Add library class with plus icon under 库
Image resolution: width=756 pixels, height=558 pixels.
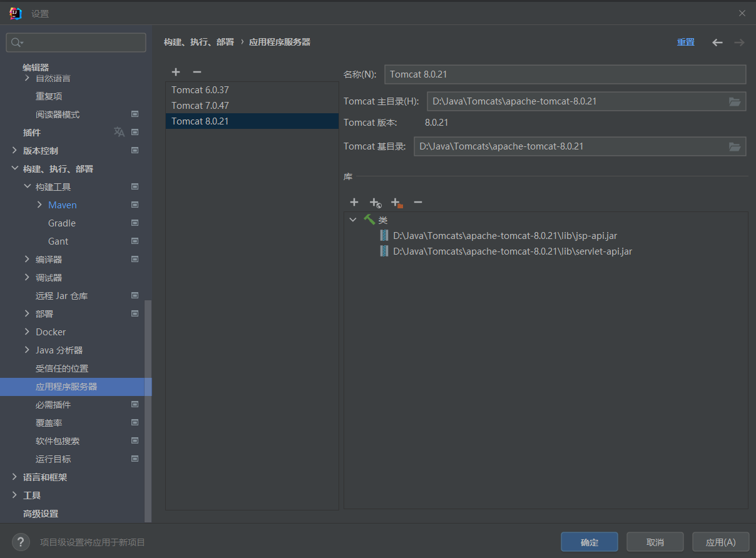click(354, 202)
